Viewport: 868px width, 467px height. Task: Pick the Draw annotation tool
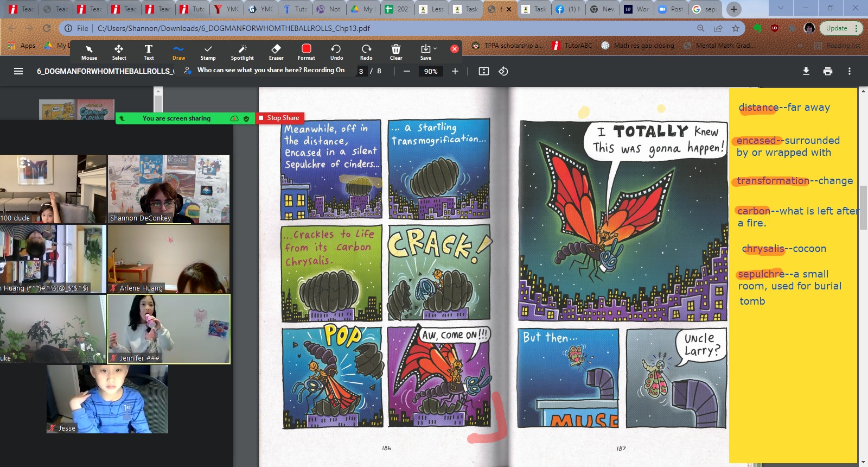click(x=178, y=52)
